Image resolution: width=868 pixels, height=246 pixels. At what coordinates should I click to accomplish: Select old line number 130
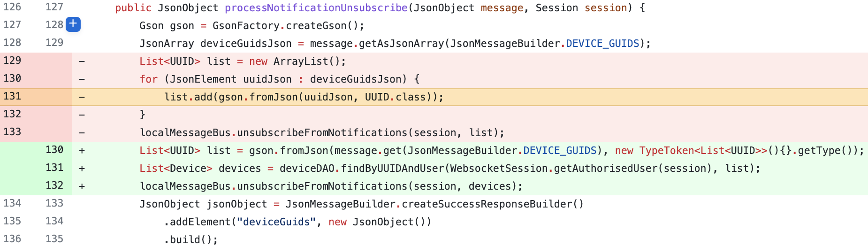coord(12,78)
